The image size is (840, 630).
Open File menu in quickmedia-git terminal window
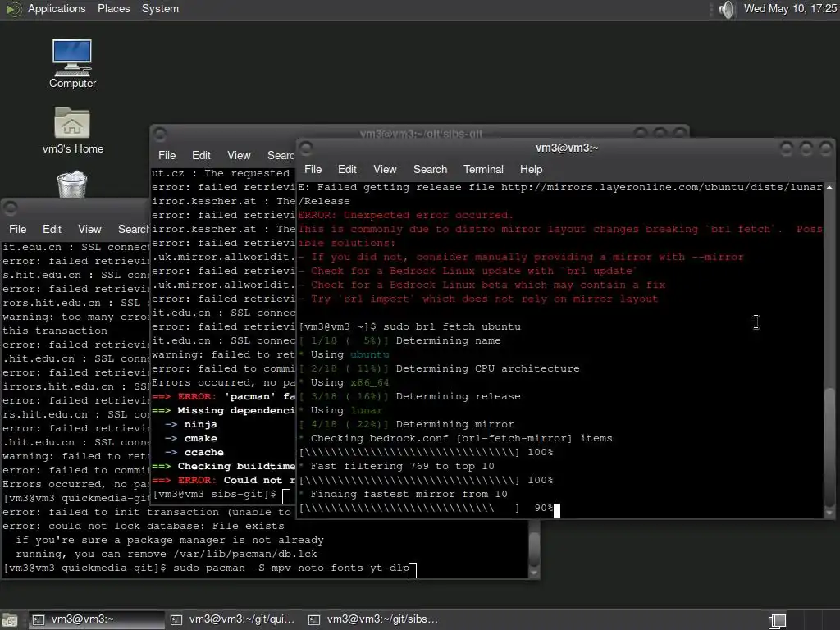[18, 230]
